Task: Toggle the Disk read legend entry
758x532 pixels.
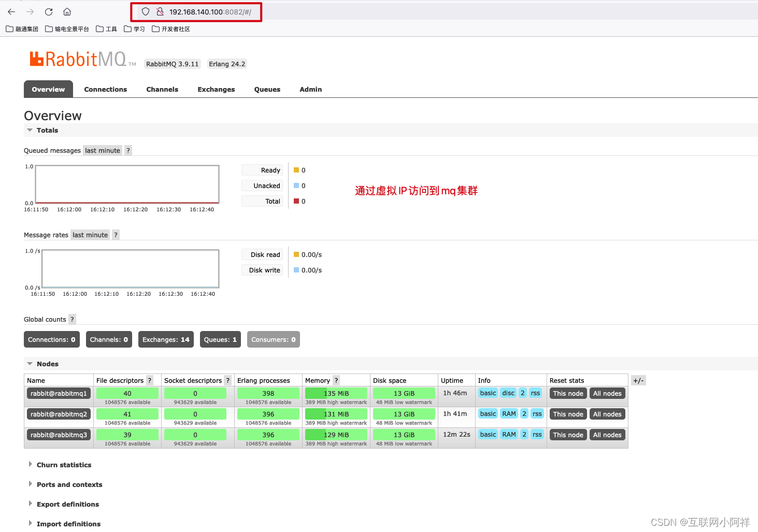Action: click(x=262, y=254)
